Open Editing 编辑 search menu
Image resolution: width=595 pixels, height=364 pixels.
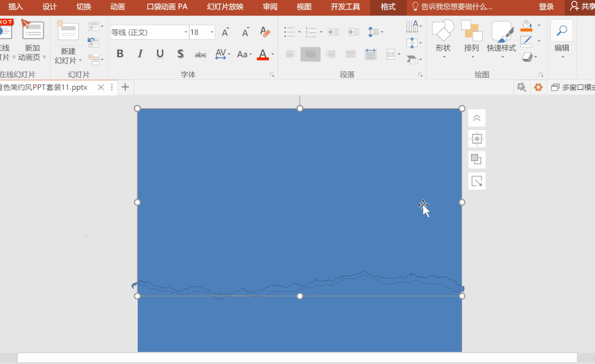(x=561, y=40)
